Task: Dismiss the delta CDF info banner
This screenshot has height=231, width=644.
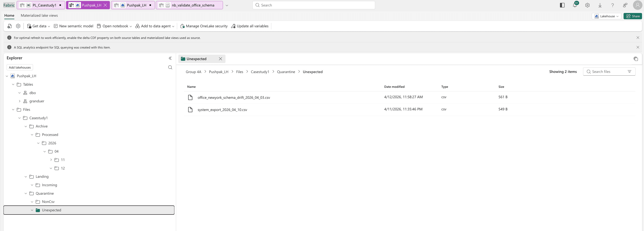Action: point(638,38)
